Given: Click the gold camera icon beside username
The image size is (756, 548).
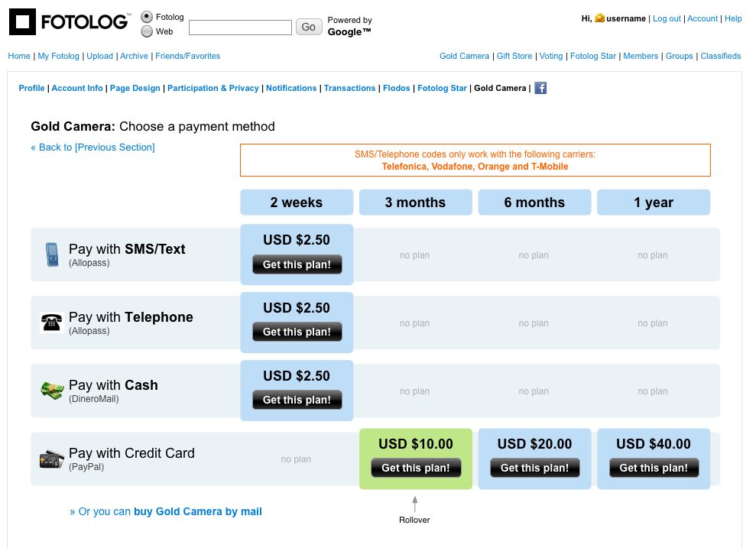Looking at the screenshot, I should [599, 18].
